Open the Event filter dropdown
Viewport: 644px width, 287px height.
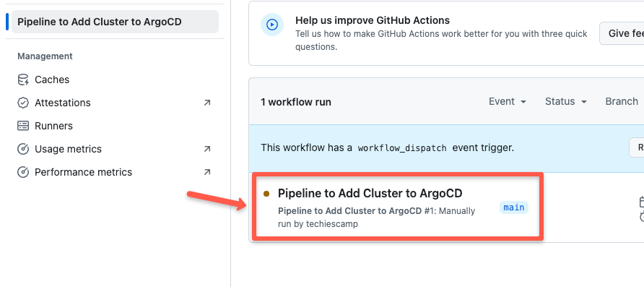(508, 101)
